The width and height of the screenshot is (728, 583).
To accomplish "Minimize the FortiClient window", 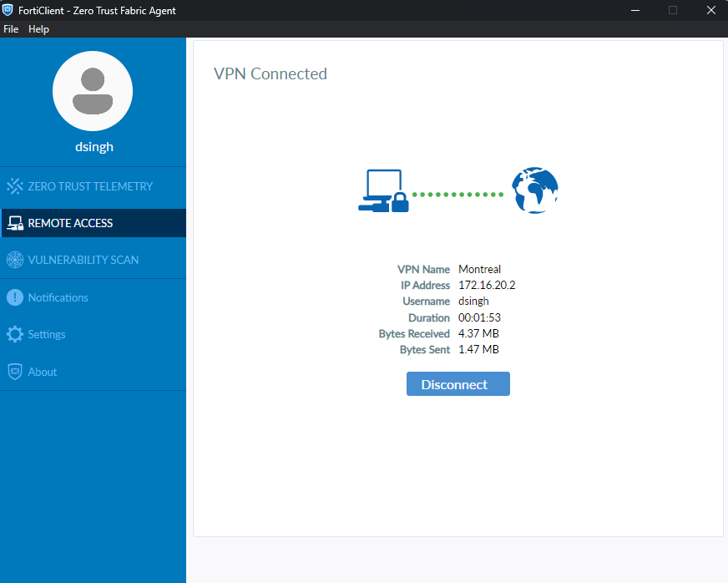I will [x=635, y=10].
